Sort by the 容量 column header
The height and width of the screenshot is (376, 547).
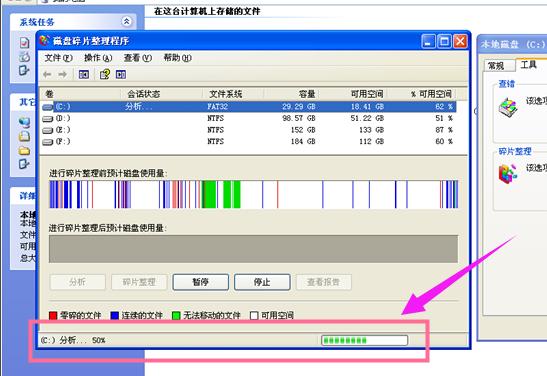click(291, 94)
